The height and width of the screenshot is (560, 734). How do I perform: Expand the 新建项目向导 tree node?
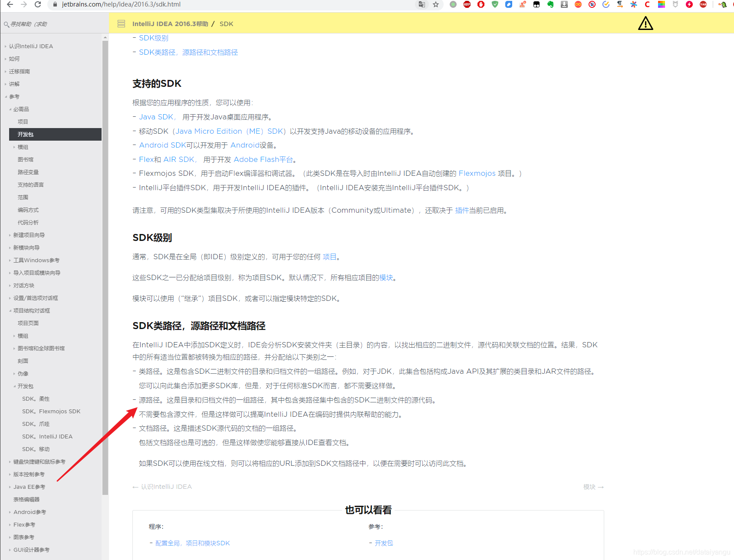point(10,235)
